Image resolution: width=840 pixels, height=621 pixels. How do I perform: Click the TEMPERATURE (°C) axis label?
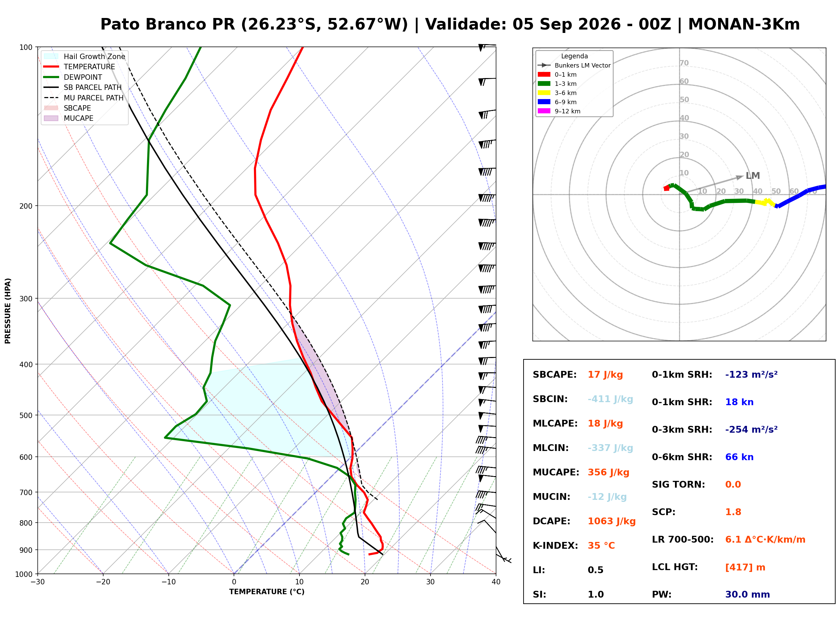pyautogui.click(x=267, y=592)
